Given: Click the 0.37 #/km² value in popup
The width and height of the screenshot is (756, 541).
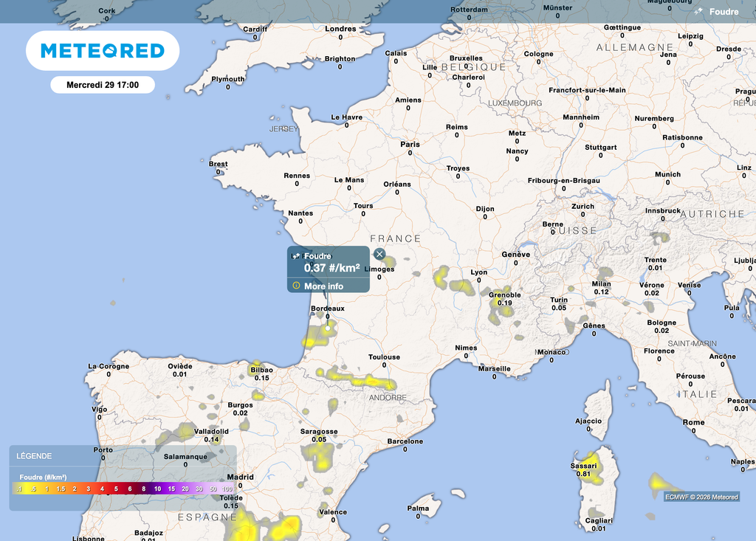Looking at the screenshot, I should coord(331,268).
